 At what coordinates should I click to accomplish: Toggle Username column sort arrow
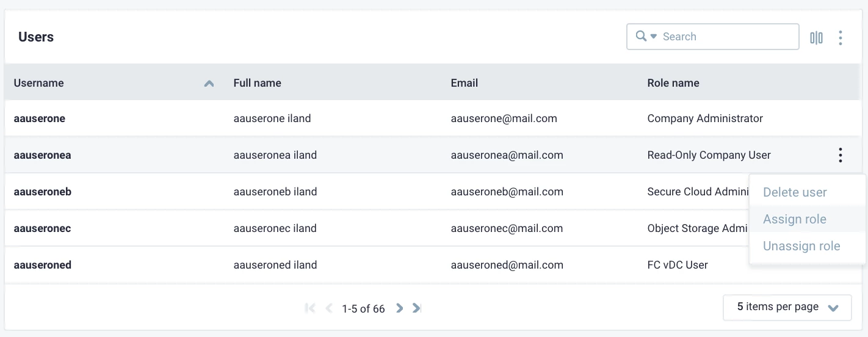tap(209, 84)
